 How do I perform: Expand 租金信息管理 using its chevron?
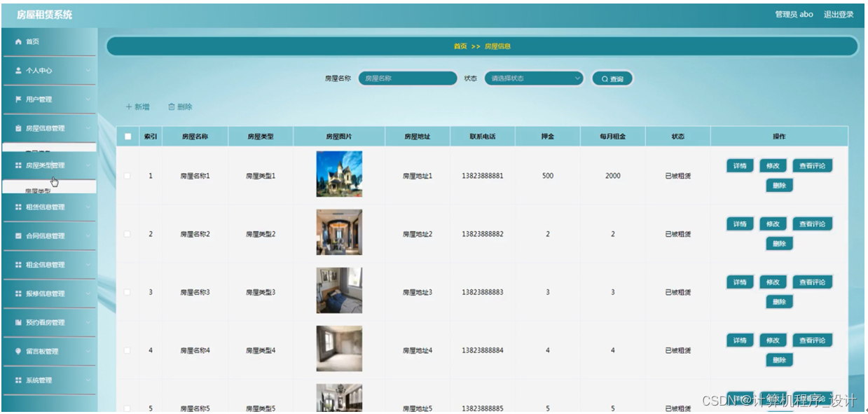(x=88, y=265)
